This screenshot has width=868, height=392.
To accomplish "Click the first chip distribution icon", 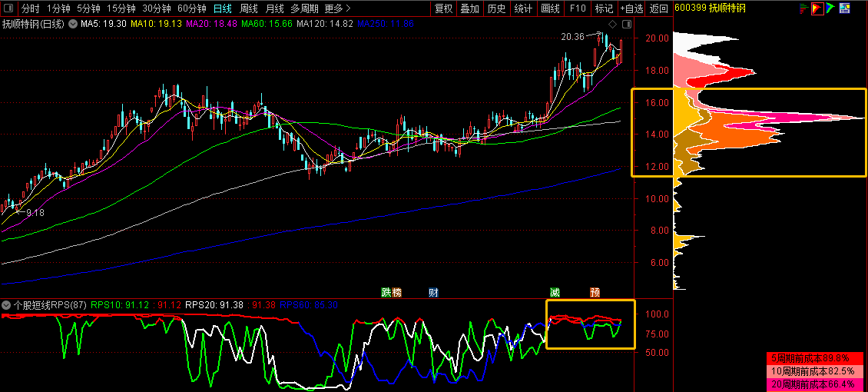I will click(x=803, y=8).
